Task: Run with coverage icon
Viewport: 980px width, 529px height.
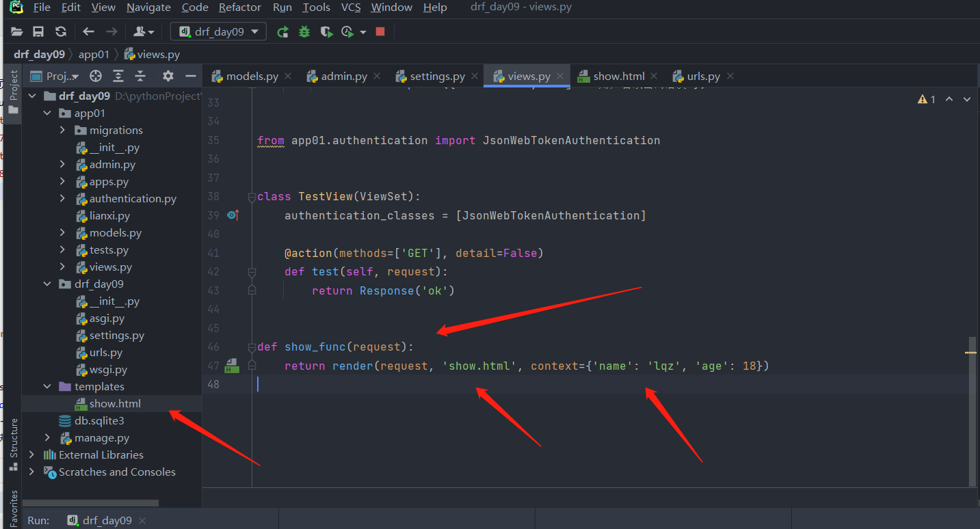Action: [327, 31]
